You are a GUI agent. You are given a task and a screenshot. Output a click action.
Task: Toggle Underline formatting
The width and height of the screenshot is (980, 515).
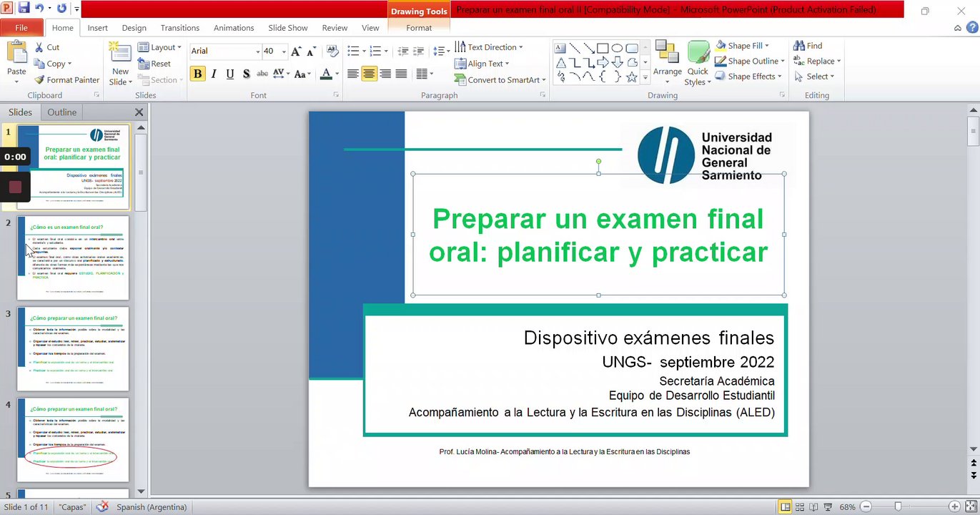(230, 74)
